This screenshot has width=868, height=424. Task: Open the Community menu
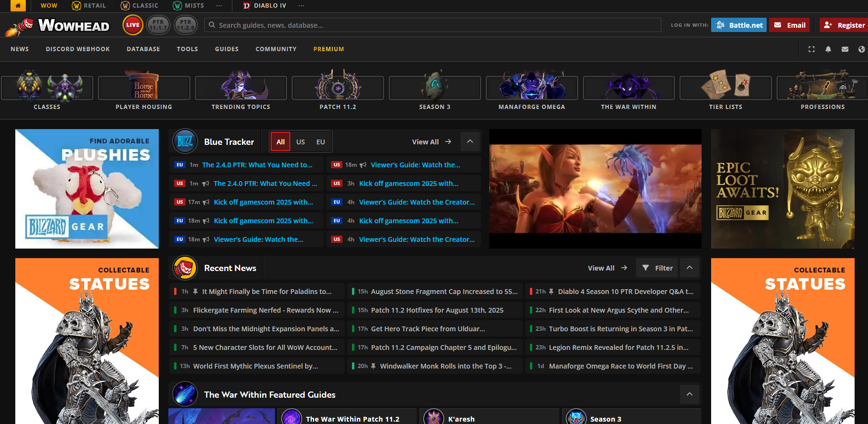click(276, 49)
